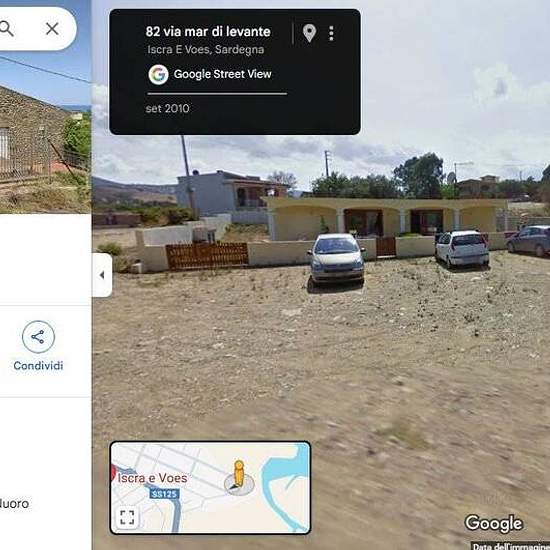Open the stone building photo thumbnail

[x=45, y=132]
